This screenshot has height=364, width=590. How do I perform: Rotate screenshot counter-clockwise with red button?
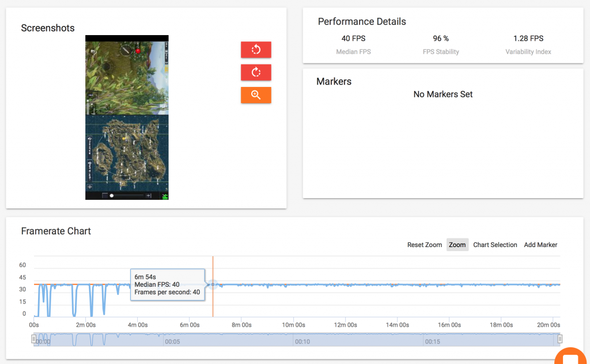tap(256, 50)
